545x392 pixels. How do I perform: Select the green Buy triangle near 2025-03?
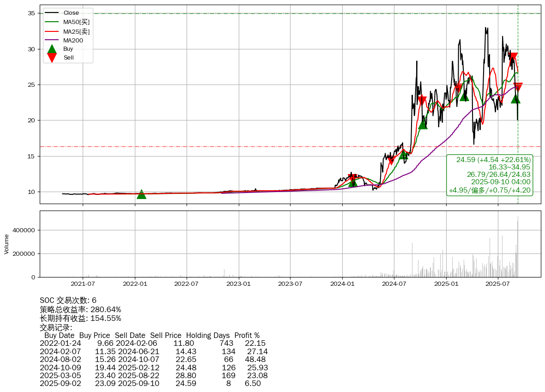[464, 96]
